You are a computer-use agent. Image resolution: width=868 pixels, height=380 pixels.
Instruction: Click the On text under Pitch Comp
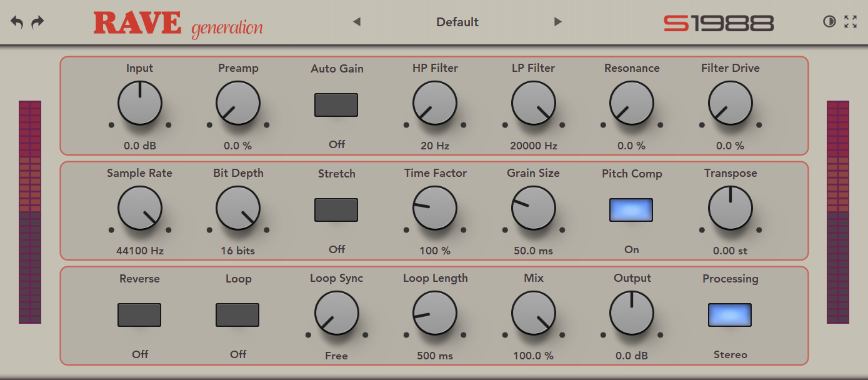click(x=632, y=249)
